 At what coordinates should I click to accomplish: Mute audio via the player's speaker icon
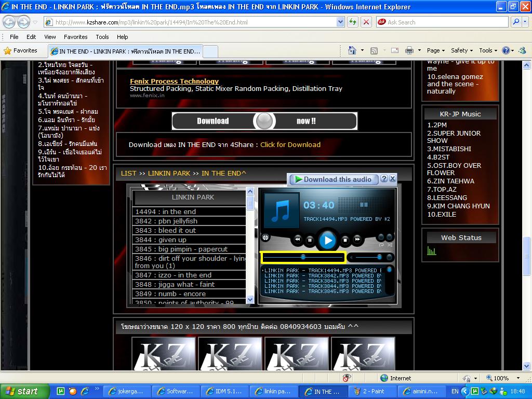pyautogui.click(x=351, y=258)
